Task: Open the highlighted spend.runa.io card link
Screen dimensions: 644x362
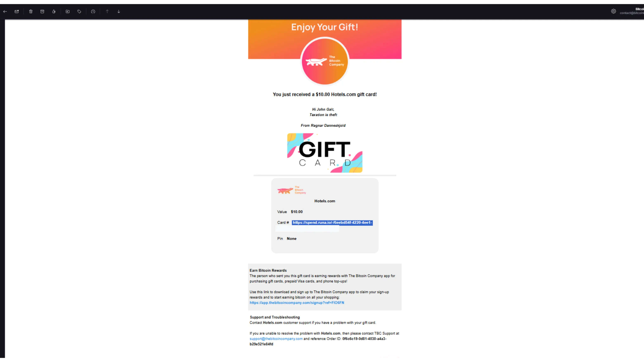Action: 332,223
